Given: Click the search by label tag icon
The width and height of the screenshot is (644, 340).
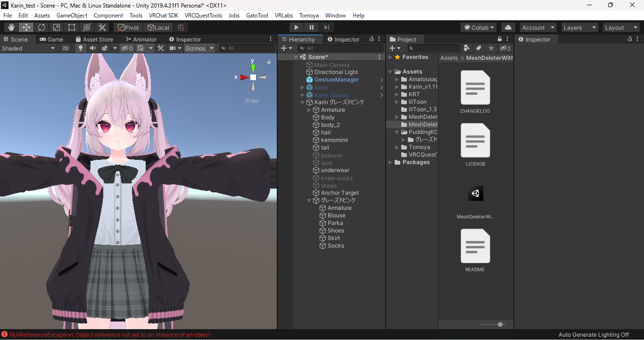Looking at the screenshot, I should [479, 48].
